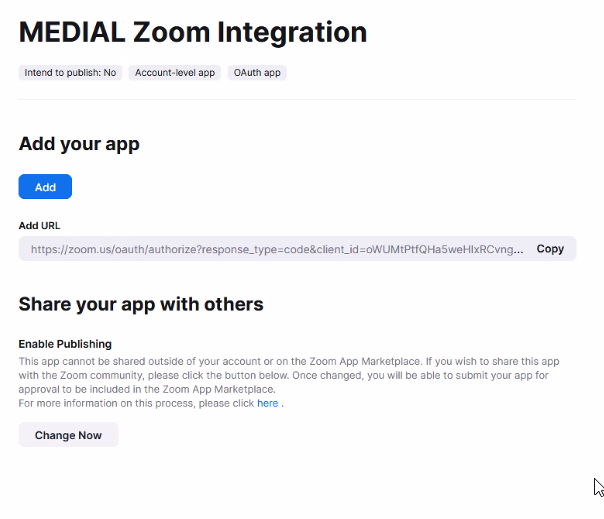This screenshot has width=604, height=519.
Task: Click the truncation ellipsis ending the URL
Action: (x=518, y=252)
